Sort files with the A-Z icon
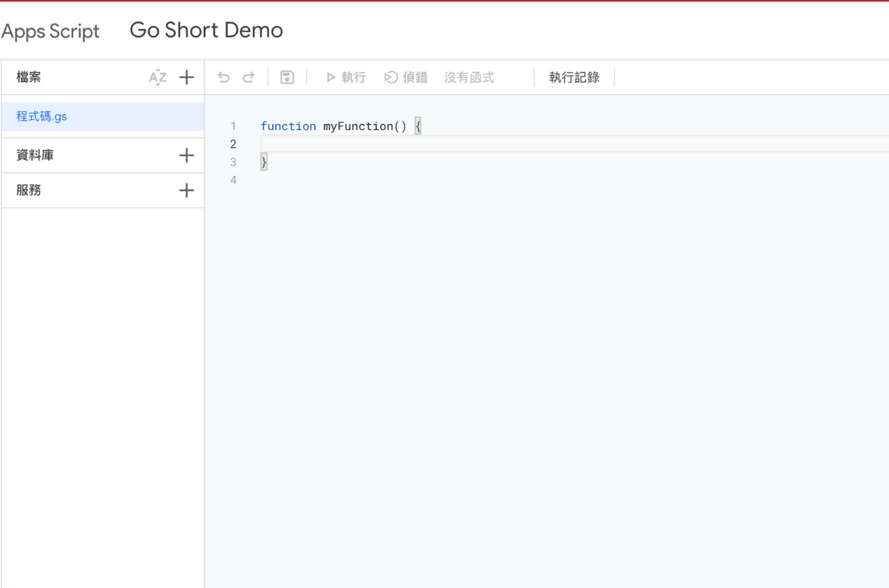The height and width of the screenshot is (588, 889). (x=157, y=77)
